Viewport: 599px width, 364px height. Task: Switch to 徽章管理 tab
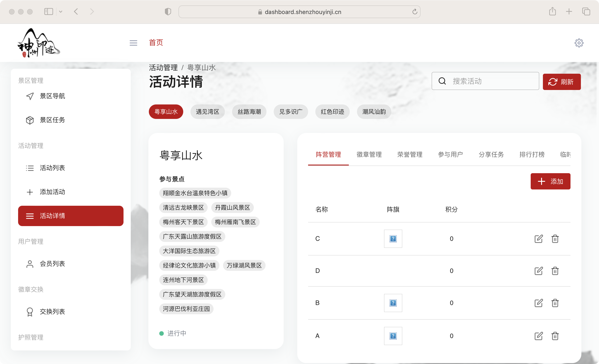[369, 155]
